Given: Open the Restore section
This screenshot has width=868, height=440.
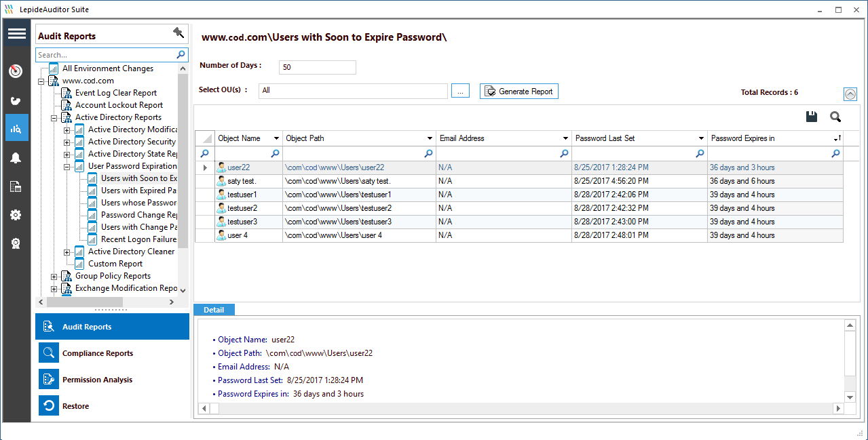Looking at the screenshot, I should click(112, 406).
